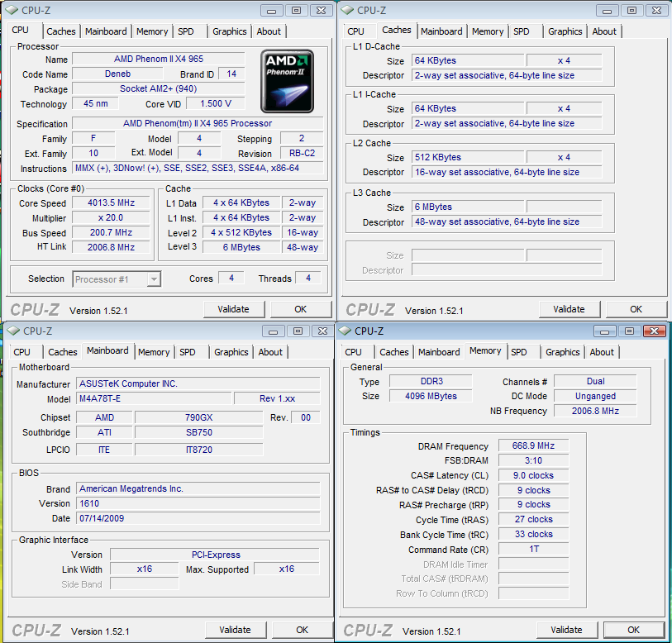The height and width of the screenshot is (643, 672).
Task: Select Caches tab in the Mainboard window
Action: coord(63,352)
